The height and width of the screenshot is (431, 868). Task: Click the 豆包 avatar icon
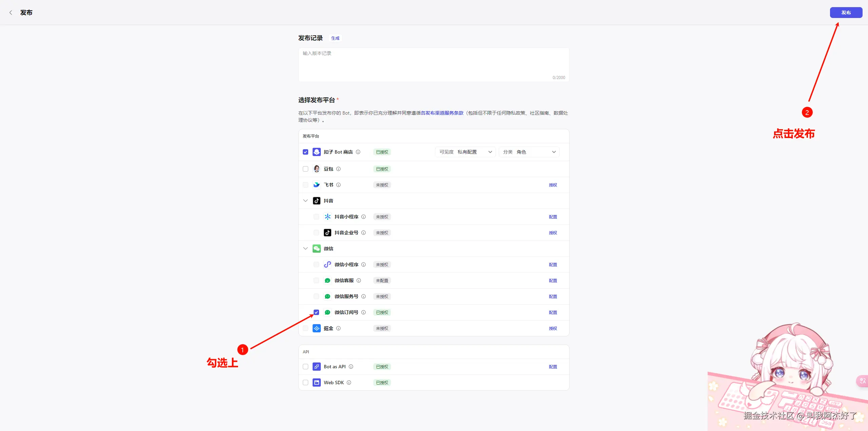pyautogui.click(x=316, y=169)
